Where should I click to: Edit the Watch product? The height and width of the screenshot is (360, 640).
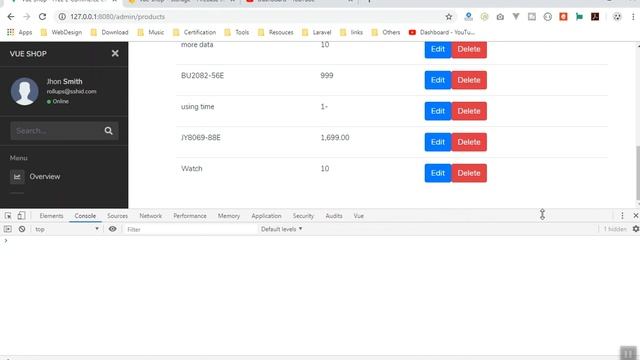[438, 173]
